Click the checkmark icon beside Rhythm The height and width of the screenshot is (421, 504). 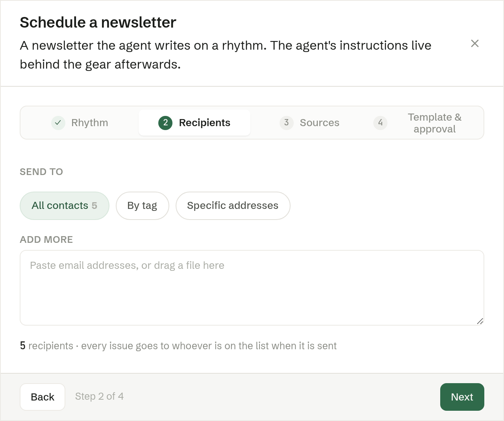click(58, 123)
